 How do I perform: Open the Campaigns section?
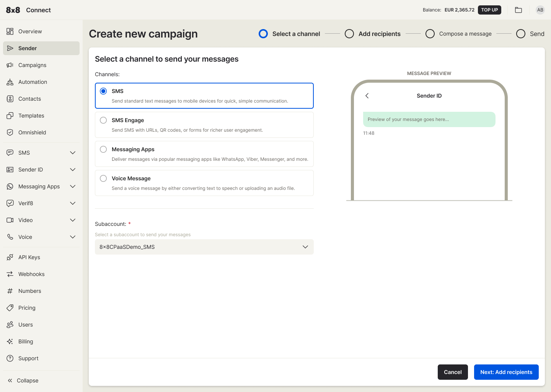32,65
